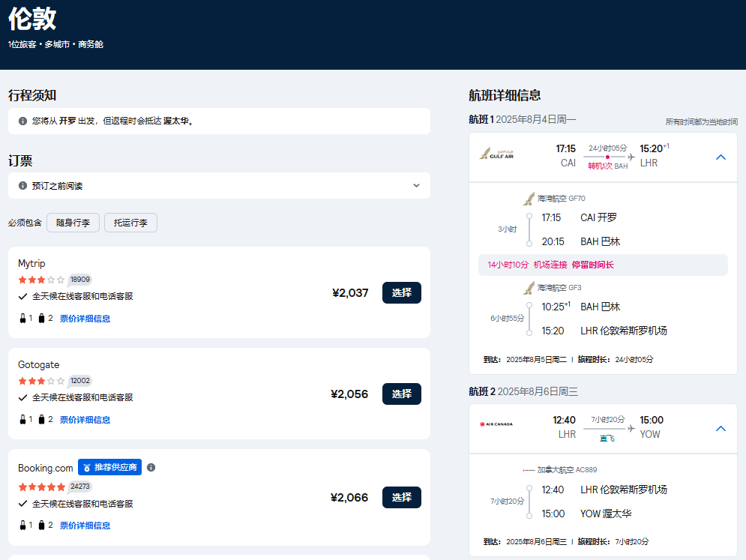Click the ¥2,056 price

point(349,394)
